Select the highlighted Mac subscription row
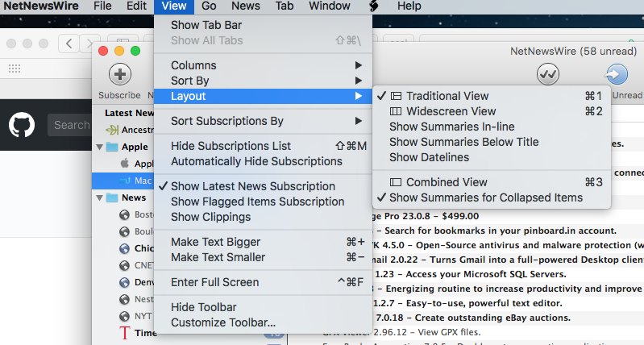This screenshot has height=345, width=644. tap(123, 181)
